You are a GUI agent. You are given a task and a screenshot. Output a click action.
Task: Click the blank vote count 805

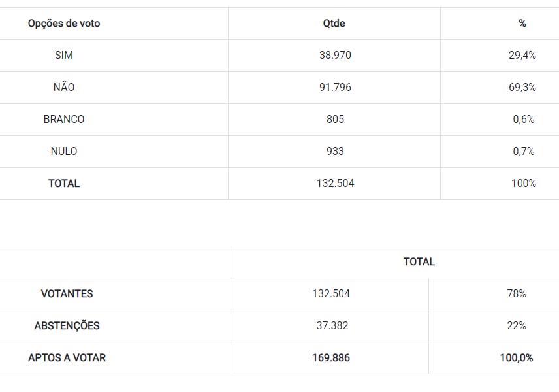point(335,119)
